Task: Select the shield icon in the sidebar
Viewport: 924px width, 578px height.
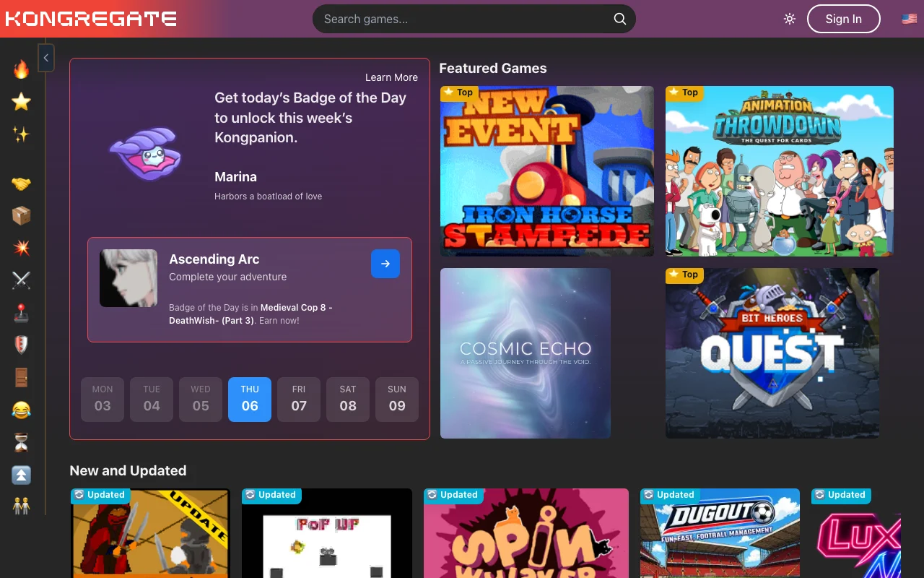Action: (22, 345)
